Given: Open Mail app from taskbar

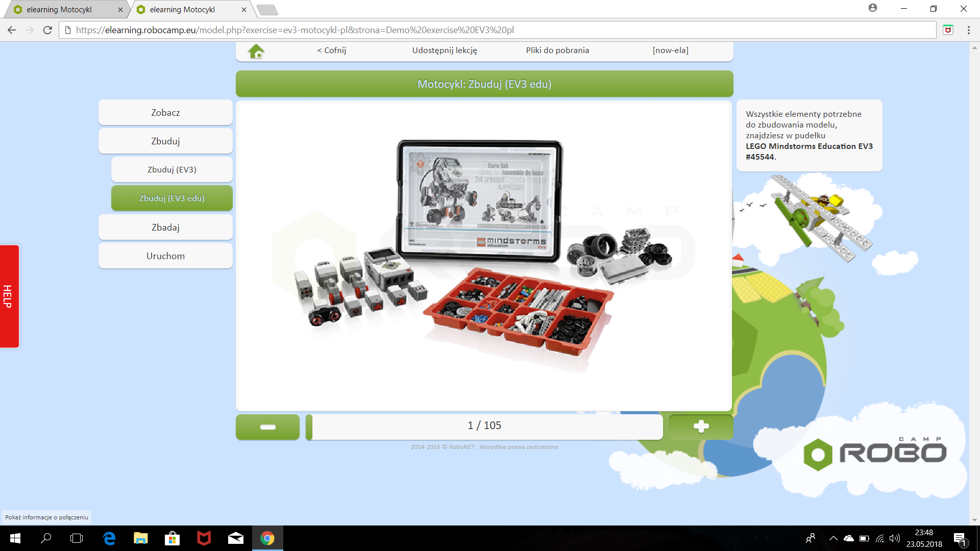Looking at the screenshot, I should [x=236, y=538].
